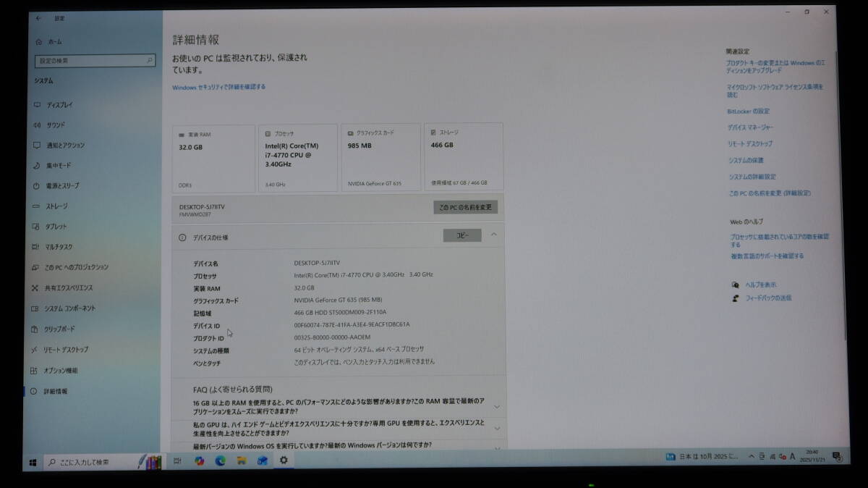868x488 pixels.
Task: Open 電源とスリープ settings page
Action: [x=56, y=185]
